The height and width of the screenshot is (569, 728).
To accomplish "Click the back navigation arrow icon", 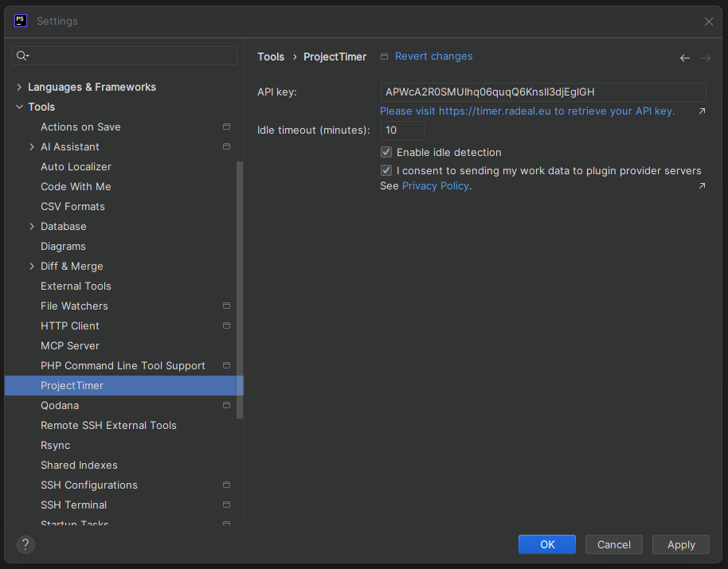I will point(684,58).
